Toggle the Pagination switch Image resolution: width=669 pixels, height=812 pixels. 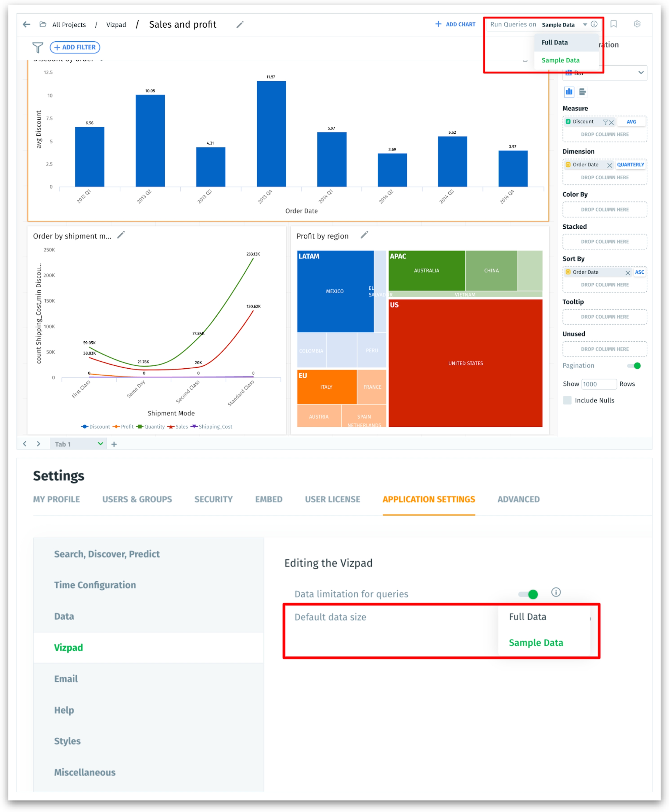point(634,365)
